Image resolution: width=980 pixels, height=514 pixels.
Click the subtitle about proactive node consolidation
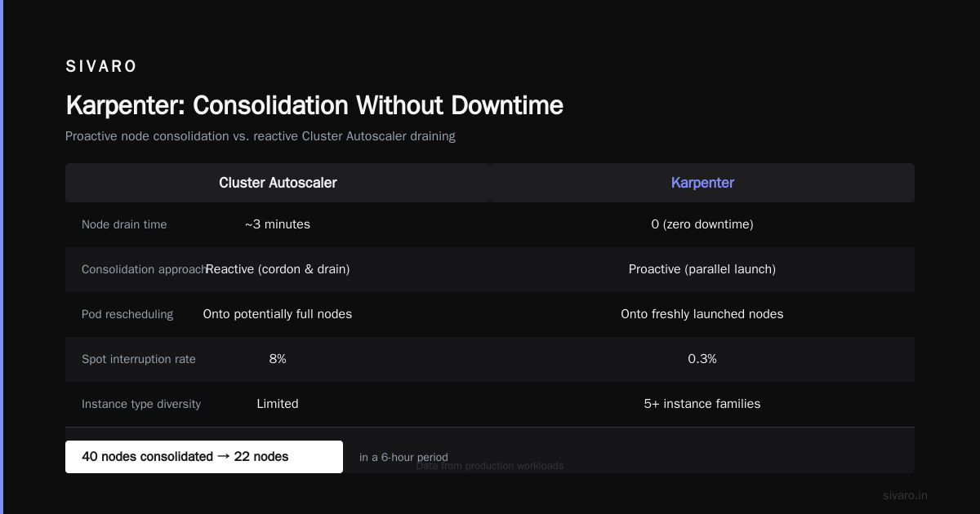(x=261, y=136)
